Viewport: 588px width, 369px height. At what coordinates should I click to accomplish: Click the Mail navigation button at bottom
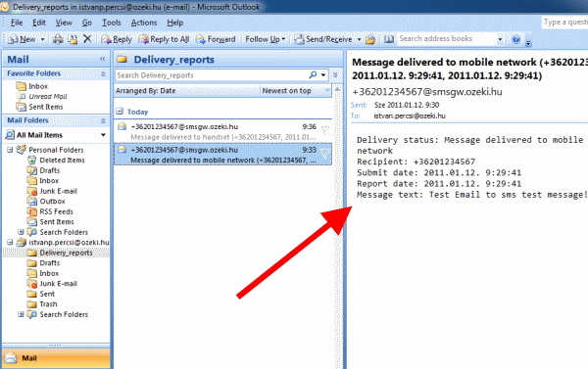coord(56,358)
